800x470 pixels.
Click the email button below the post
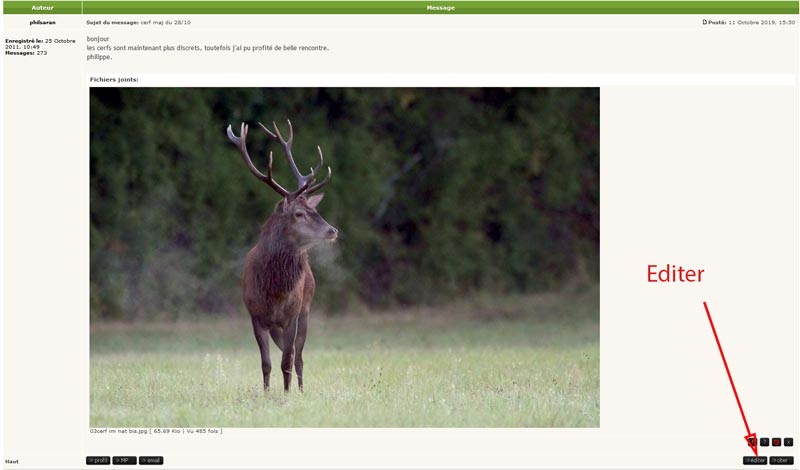tap(151, 460)
